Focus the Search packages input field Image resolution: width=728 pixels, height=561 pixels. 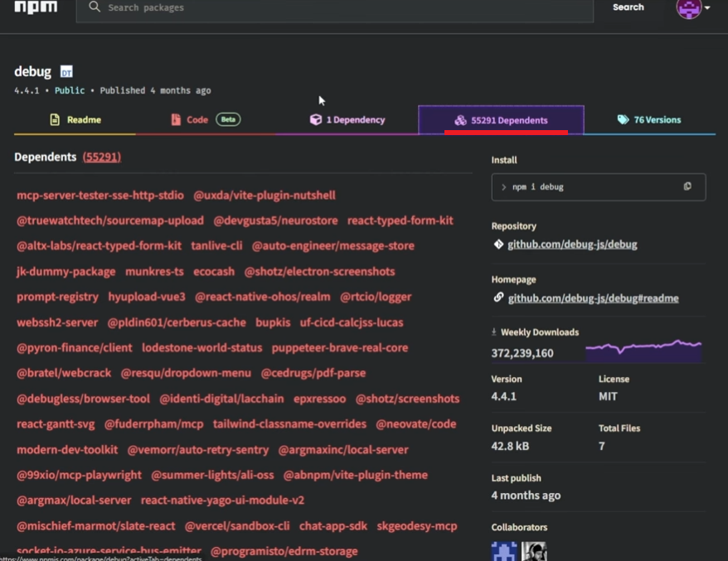(x=334, y=8)
